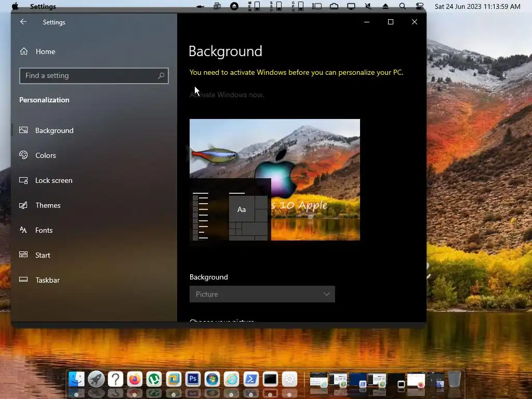Screen dimensions: 532x399
Task: Launch Photoshop from the dock
Action: coord(193,379)
